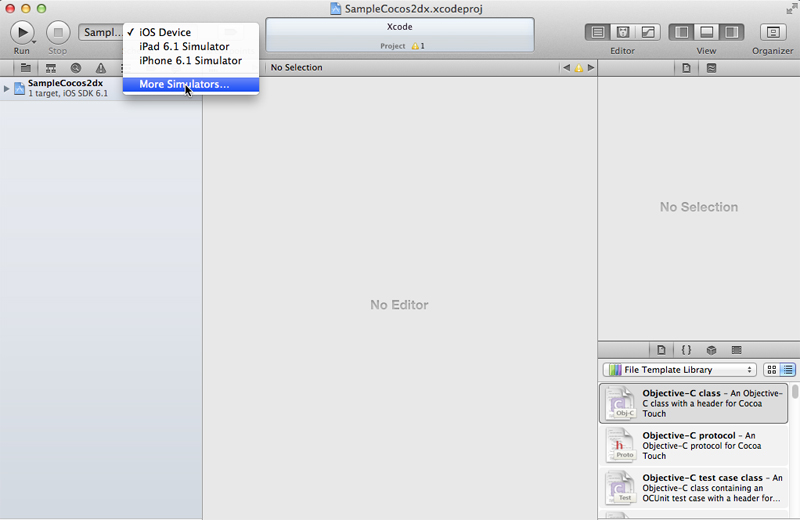Viewport: 800px width, 520px height.
Task: Select the SampleCocos2dx project row
Action: [101, 88]
